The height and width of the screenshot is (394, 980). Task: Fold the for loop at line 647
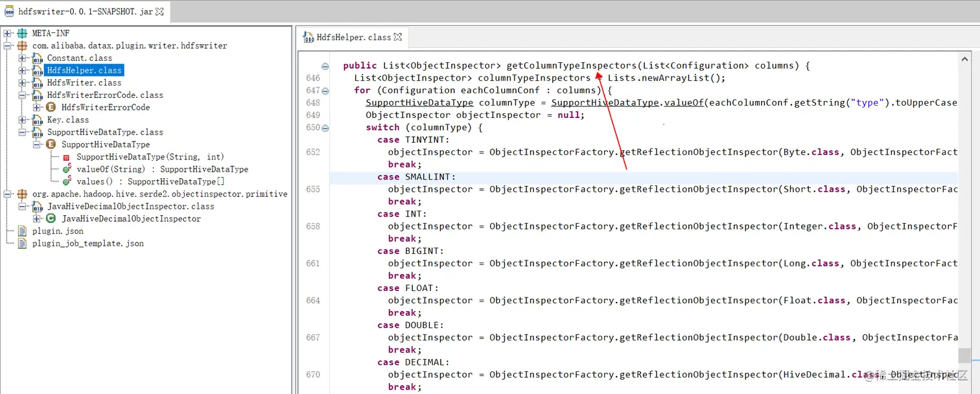click(325, 91)
